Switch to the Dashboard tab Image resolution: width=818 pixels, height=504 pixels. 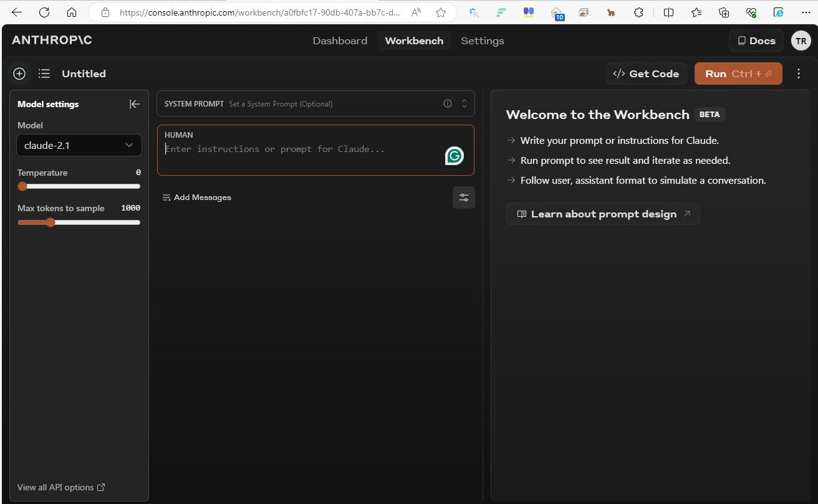(x=340, y=41)
